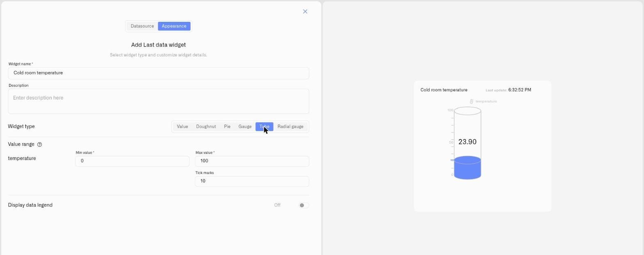
Task: Click the thermometer icon beside temperature label
Action: (x=471, y=101)
